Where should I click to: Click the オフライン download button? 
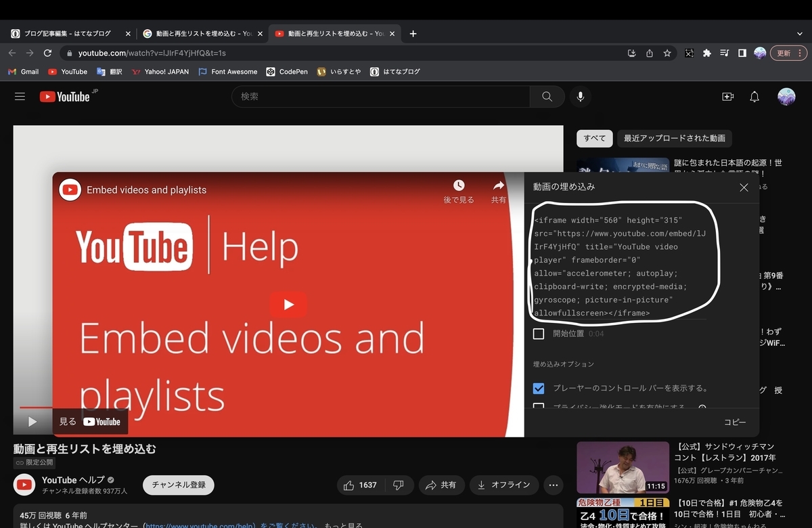click(503, 485)
